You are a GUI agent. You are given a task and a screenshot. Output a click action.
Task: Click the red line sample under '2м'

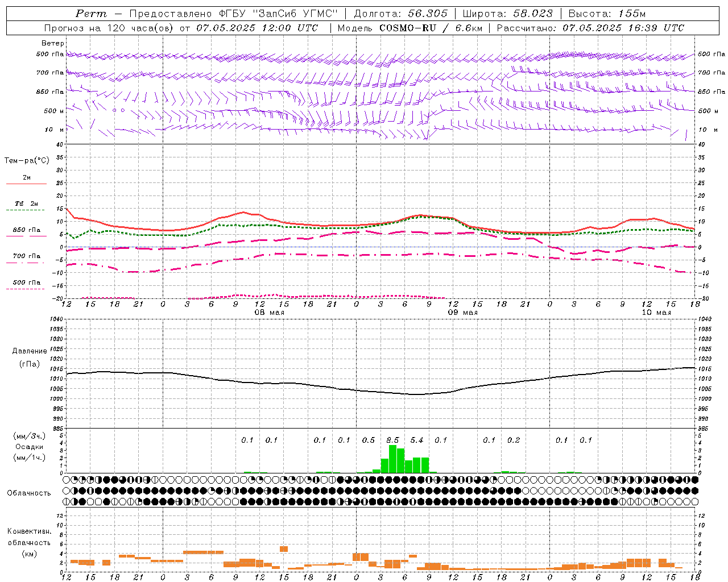click(26, 184)
